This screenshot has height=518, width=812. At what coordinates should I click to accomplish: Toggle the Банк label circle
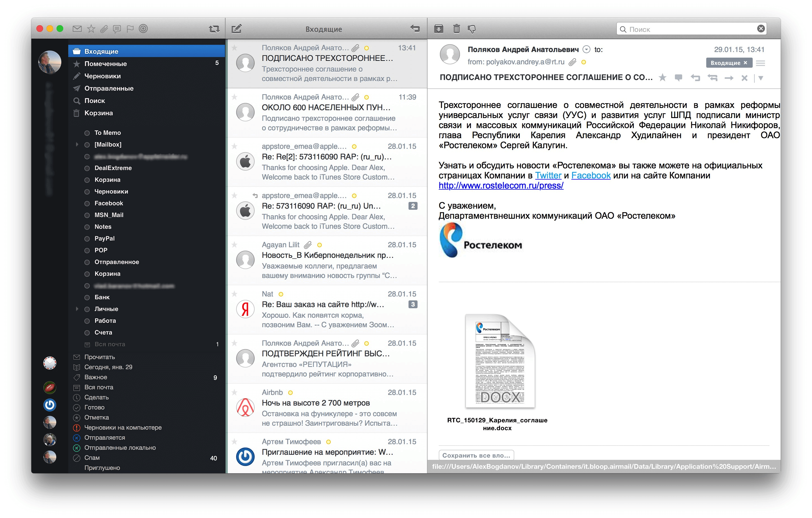pyautogui.click(x=87, y=297)
